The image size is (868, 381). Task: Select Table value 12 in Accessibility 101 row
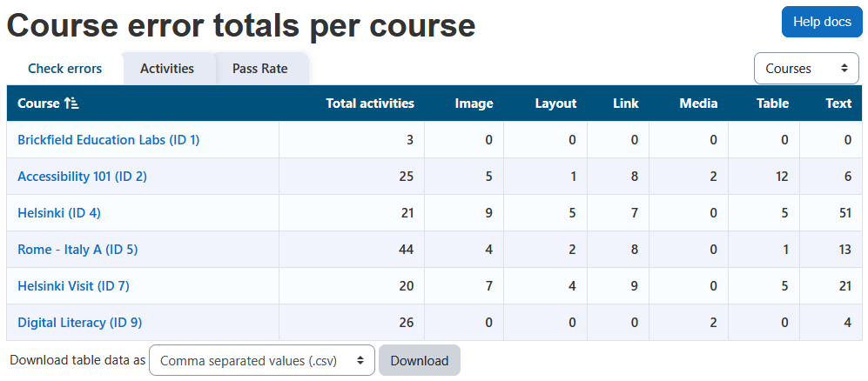[x=782, y=177]
